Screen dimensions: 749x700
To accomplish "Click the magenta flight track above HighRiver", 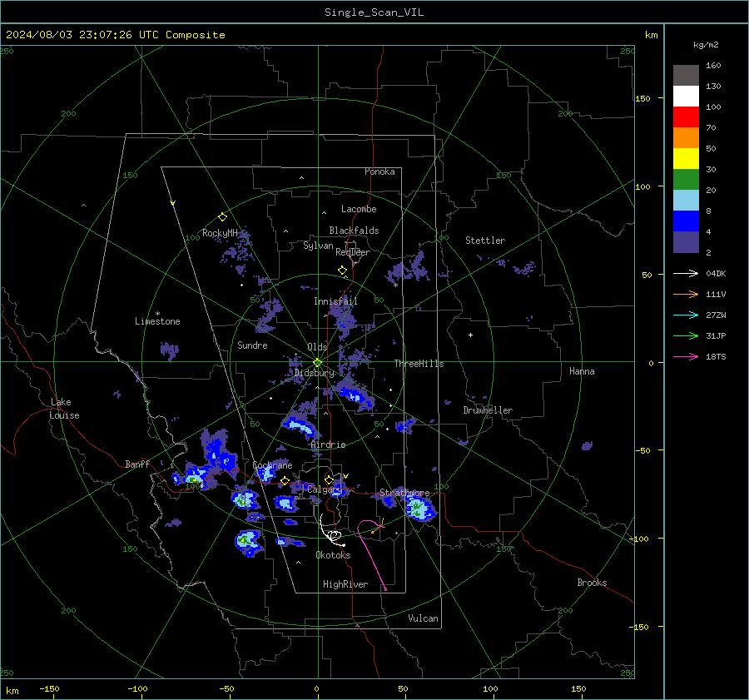I will (372, 554).
